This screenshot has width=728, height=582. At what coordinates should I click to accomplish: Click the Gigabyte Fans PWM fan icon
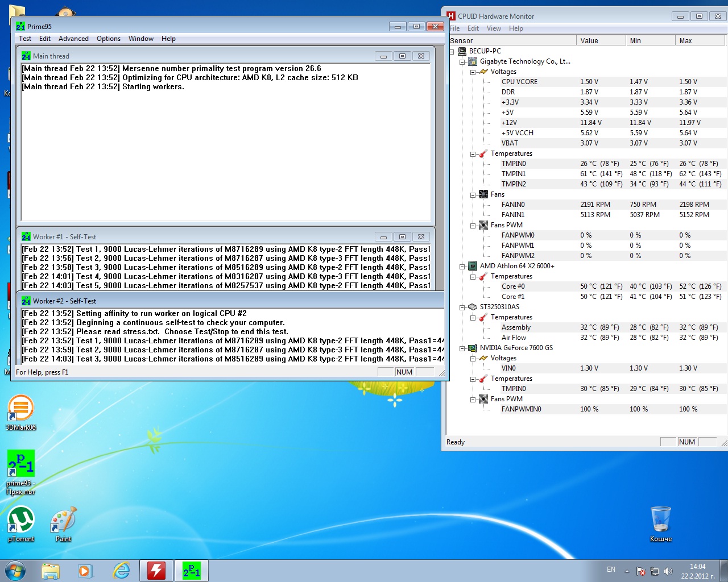[x=483, y=225]
